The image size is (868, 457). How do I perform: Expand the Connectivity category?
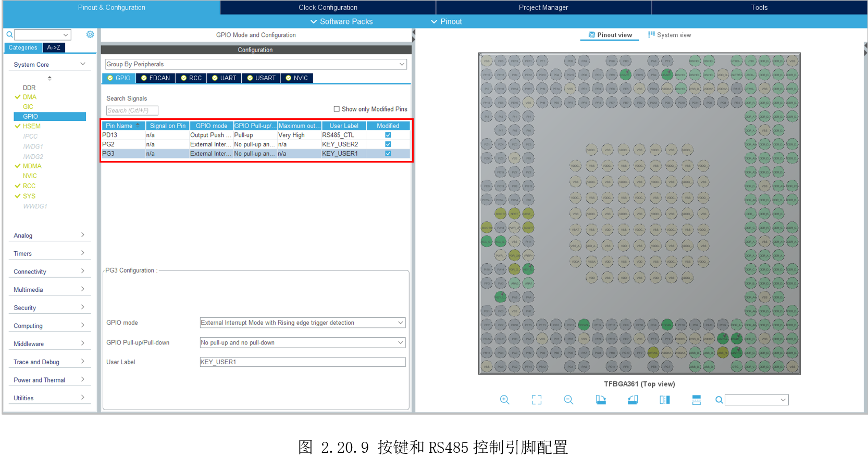(x=49, y=271)
